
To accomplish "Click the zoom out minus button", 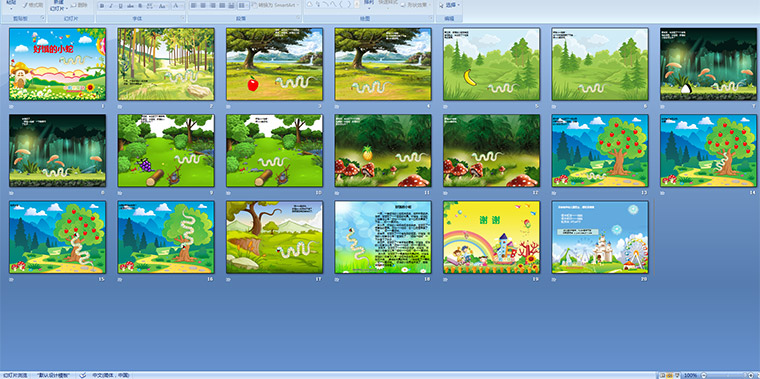I will (x=704, y=376).
